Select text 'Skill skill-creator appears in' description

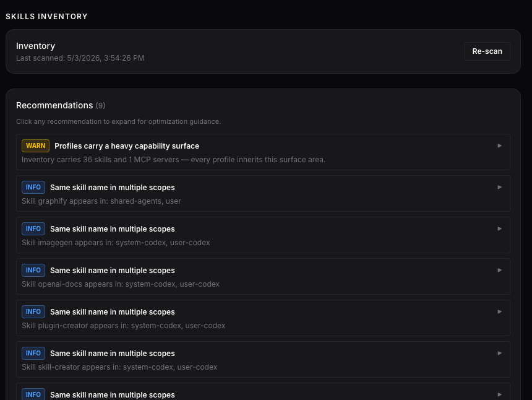119,367
